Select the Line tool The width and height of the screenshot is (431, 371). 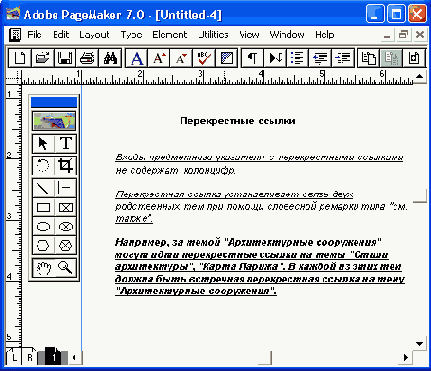pos(43,188)
